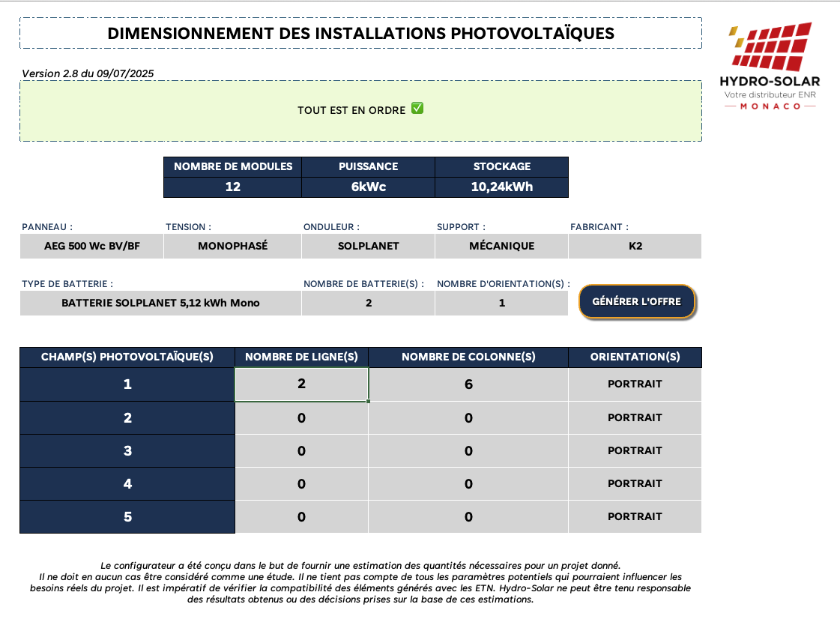Click the TENSION : label

pyautogui.click(x=189, y=227)
